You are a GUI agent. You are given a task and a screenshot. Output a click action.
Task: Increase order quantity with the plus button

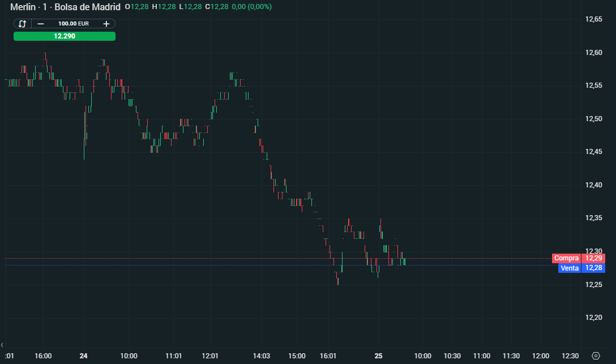coord(106,24)
